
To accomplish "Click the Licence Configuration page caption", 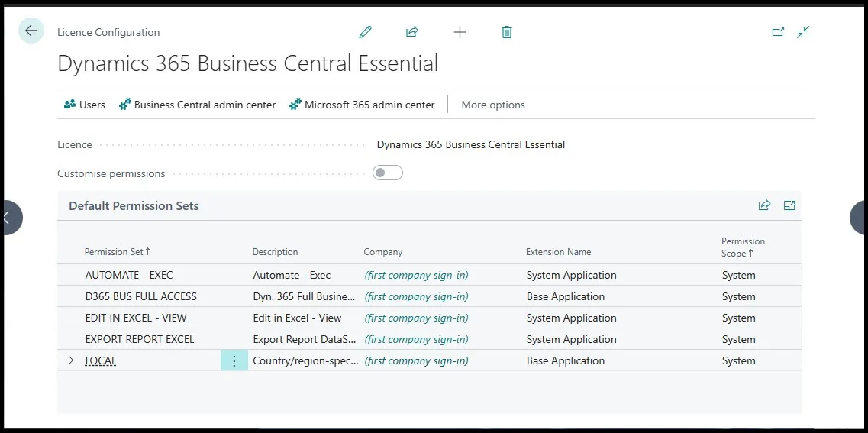I will (108, 32).
